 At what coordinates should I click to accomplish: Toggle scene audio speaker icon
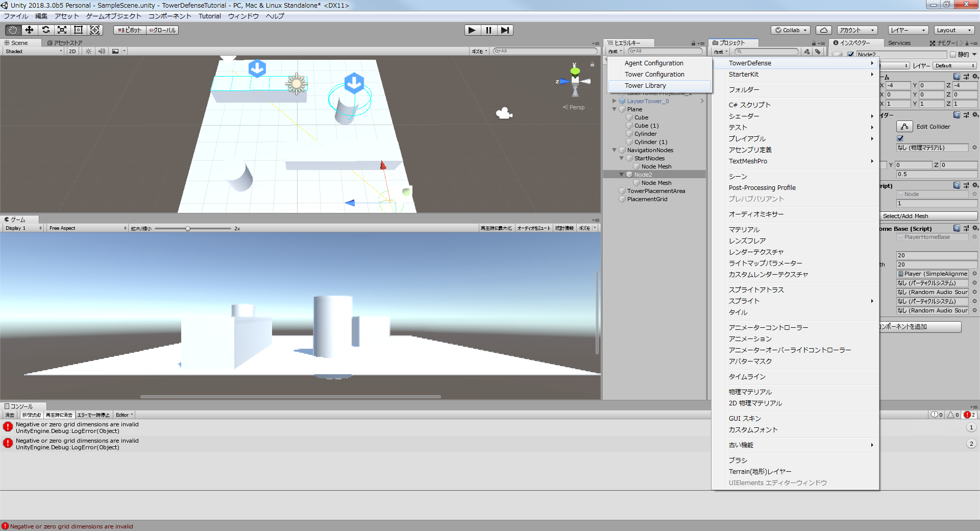[102, 51]
